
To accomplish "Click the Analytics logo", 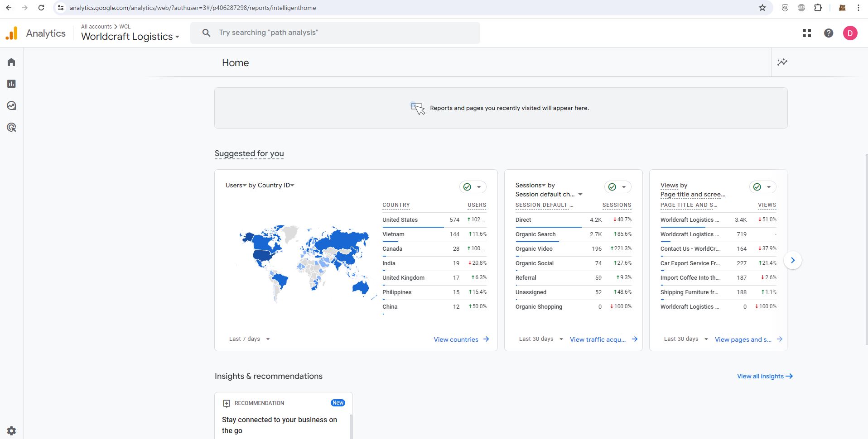I will click(x=11, y=33).
